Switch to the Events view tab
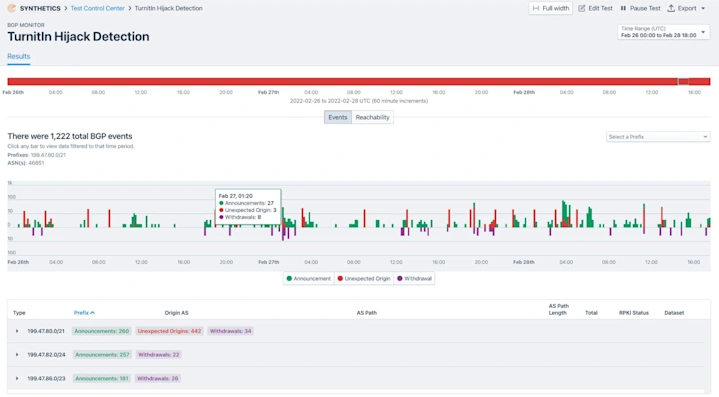The width and height of the screenshot is (719, 397). [x=337, y=117]
